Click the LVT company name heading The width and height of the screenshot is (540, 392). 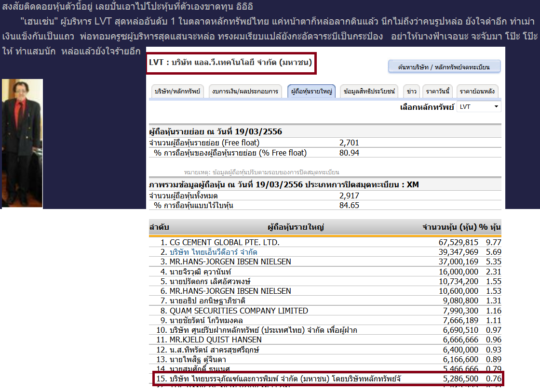[230, 62]
